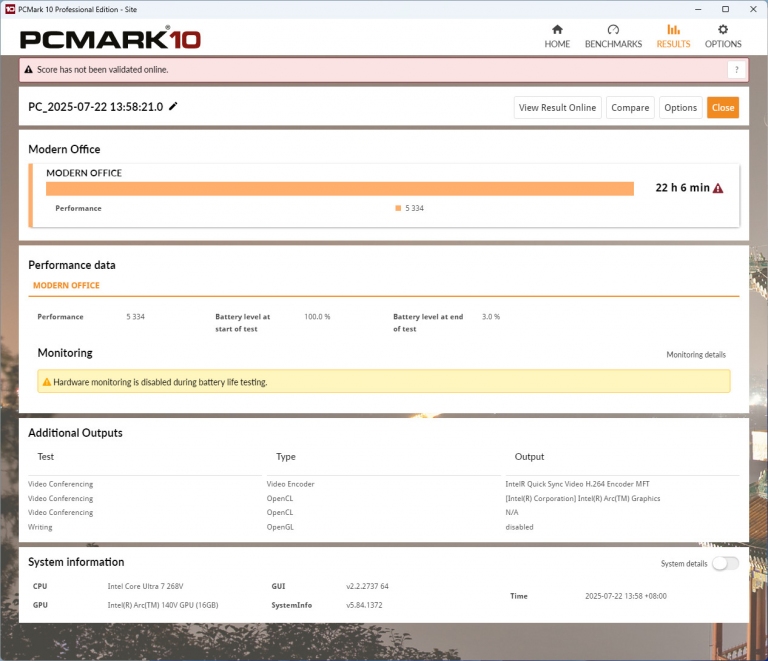This screenshot has width=768, height=661.
Task: Maximize the PCMark 10 window
Action: tap(725, 9)
